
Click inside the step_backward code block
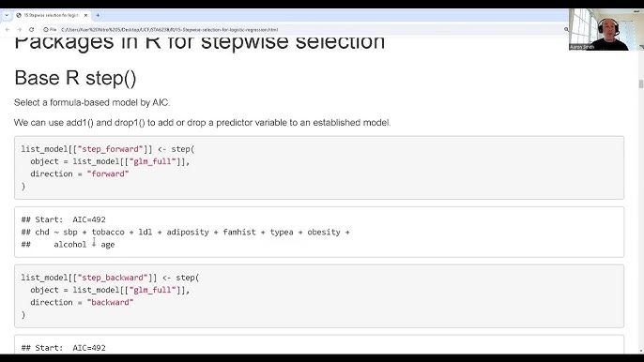[x=319, y=296]
